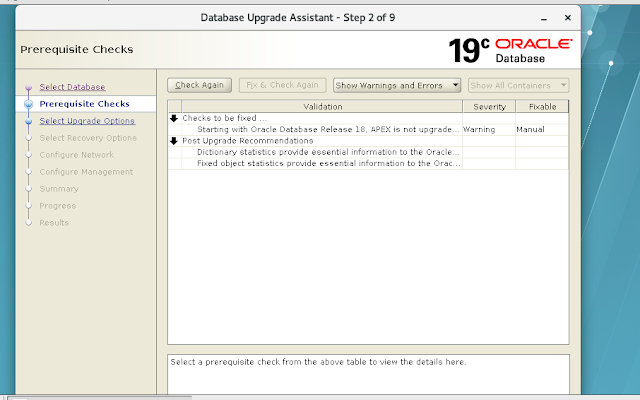This screenshot has width=640, height=400.
Task: Click the Warning severity cell
Action: point(489,129)
